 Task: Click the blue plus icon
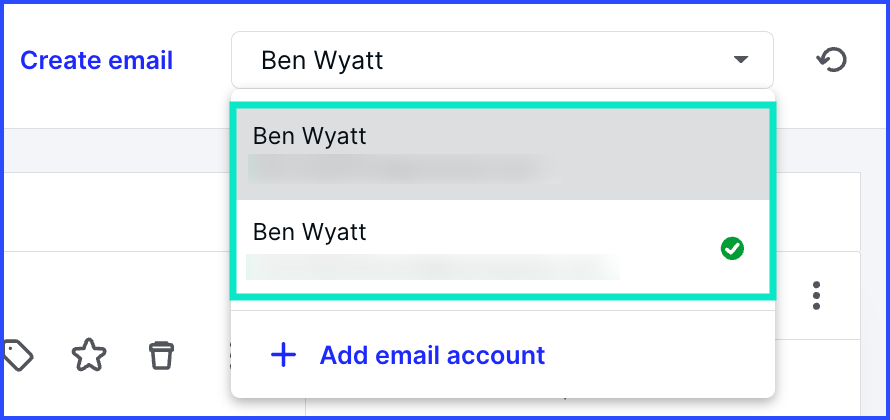click(x=283, y=355)
